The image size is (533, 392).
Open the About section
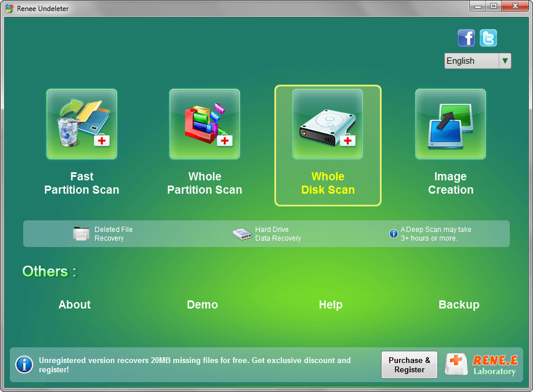point(75,305)
